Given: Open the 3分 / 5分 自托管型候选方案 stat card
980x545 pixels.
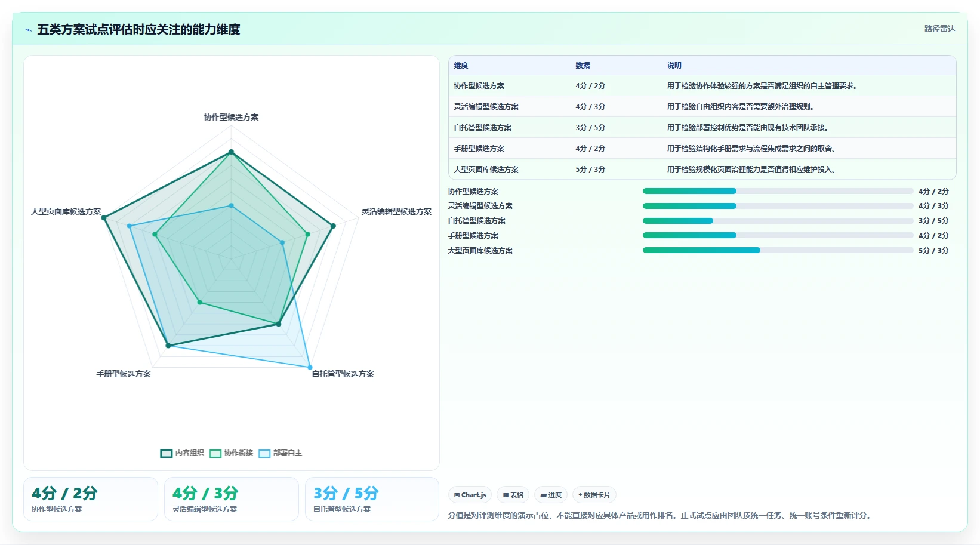Looking at the screenshot, I should coord(372,499).
